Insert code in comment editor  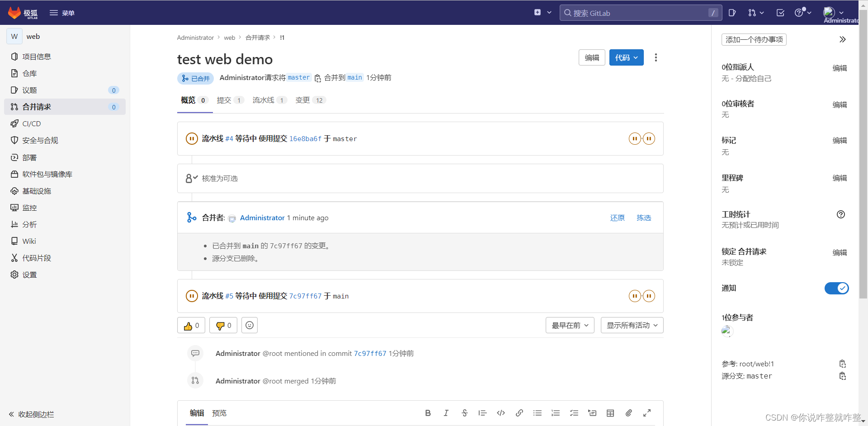(501, 413)
